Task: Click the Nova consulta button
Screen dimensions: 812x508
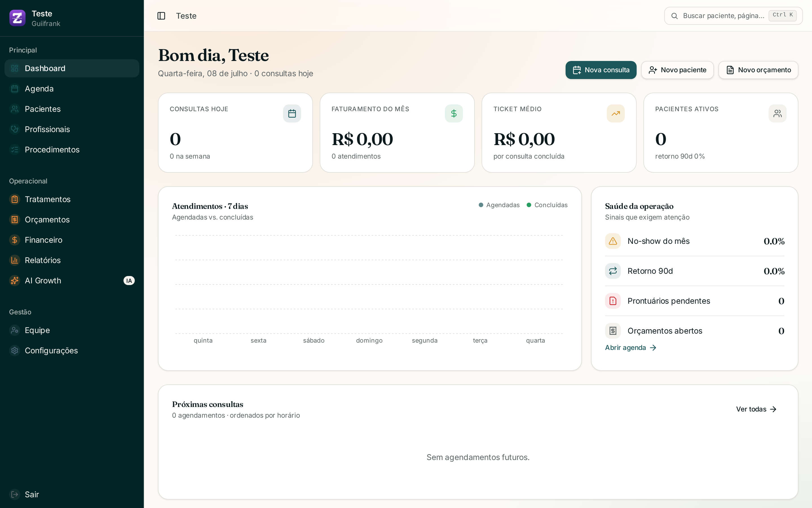Action: tap(601, 70)
